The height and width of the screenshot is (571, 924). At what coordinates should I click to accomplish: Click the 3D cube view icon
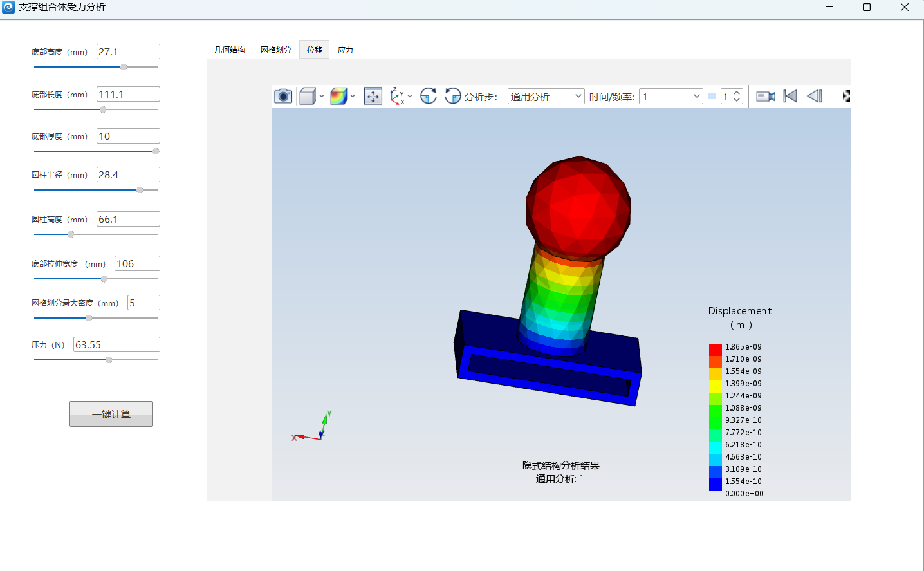tap(308, 97)
